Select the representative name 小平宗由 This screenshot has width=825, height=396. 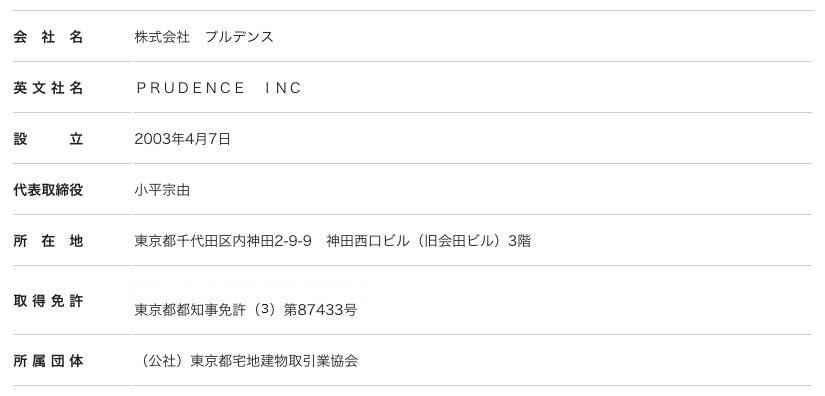(162, 190)
